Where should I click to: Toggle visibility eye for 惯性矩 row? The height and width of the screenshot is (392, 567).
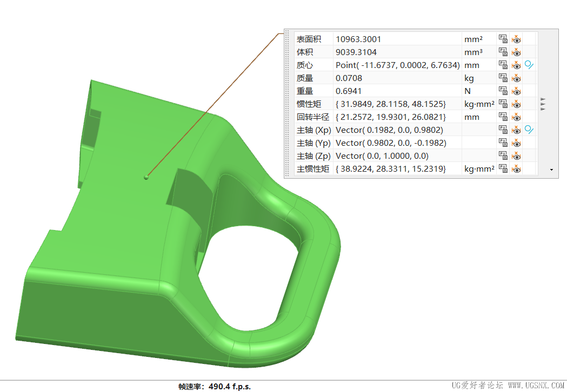pos(516,104)
